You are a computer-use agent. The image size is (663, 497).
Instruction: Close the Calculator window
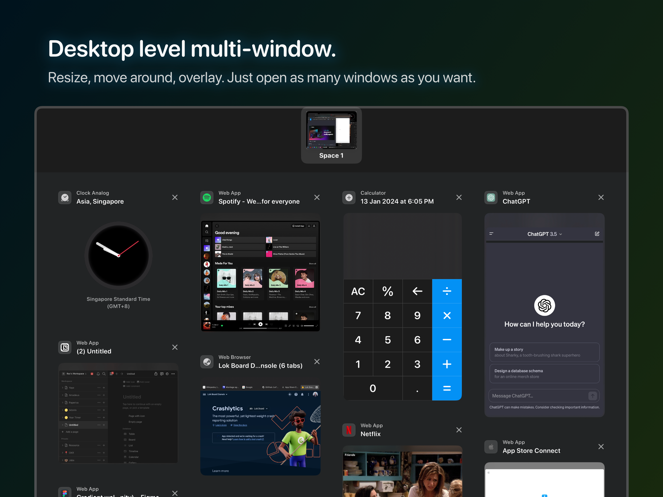(459, 198)
